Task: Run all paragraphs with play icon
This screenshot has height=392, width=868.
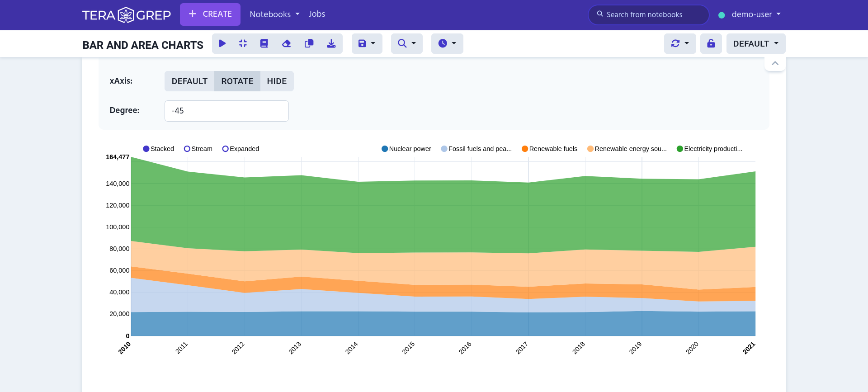Action: coord(222,43)
